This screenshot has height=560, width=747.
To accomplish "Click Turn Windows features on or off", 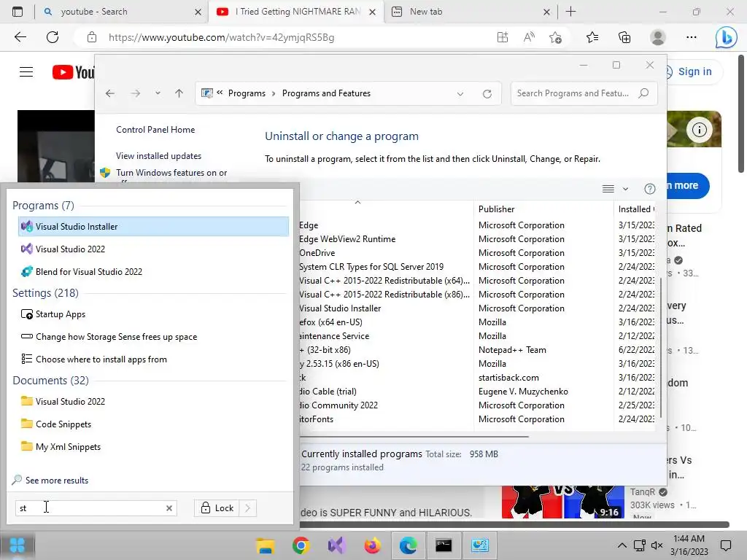I will coord(171,174).
